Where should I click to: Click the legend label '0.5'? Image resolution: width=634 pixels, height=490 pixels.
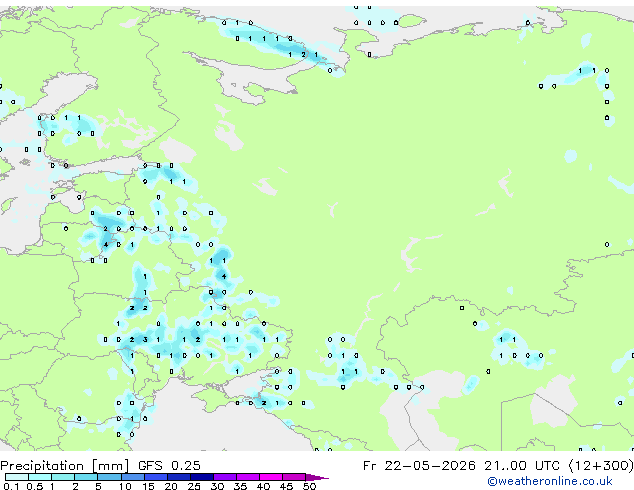pos(35,486)
